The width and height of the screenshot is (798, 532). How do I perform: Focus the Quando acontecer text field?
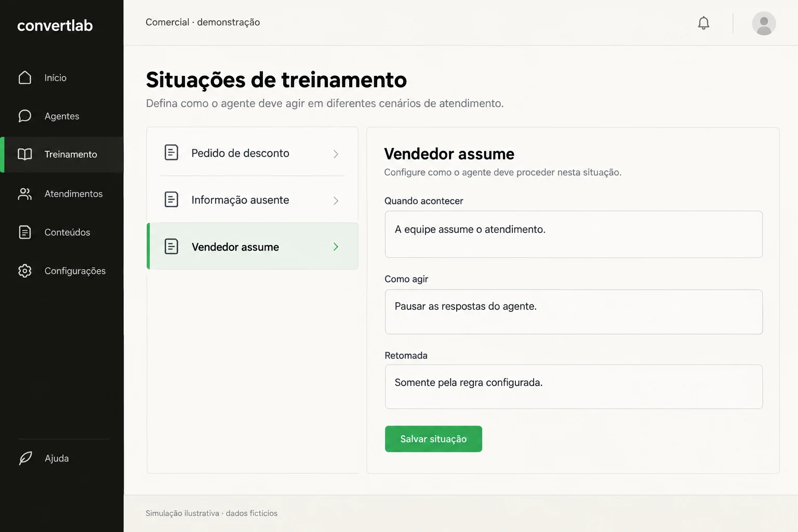coord(574,234)
